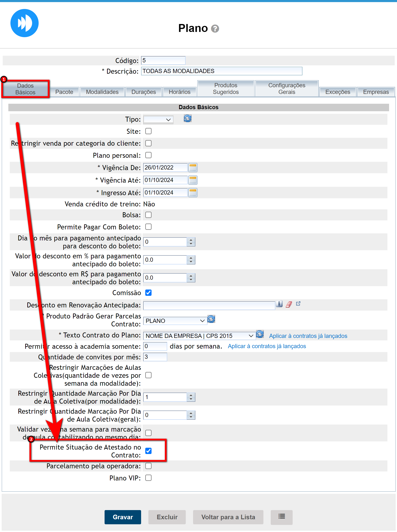Open the Vigência De calendar picker
The width and height of the screenshot is (397, 532).
193,167
